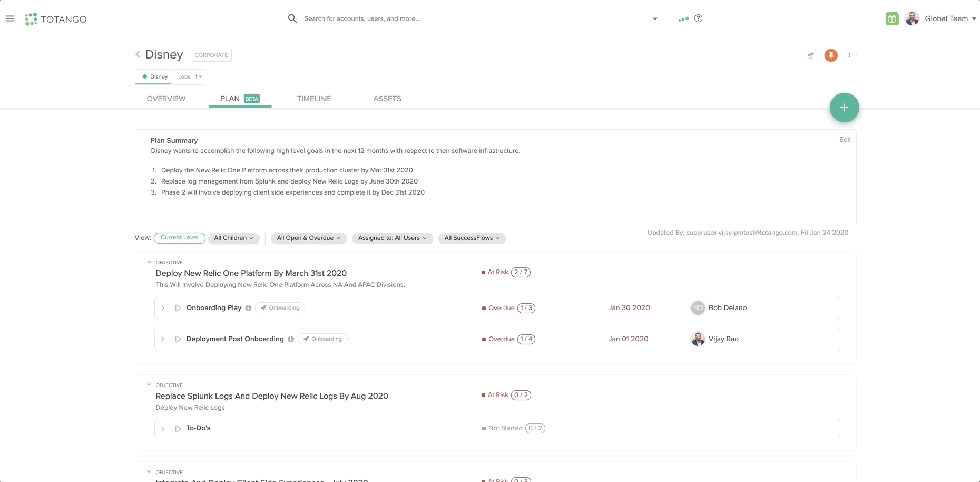Click the Disney account title
Image resolution: width=980 pixels, height=482 pixels.
point(164,54)
